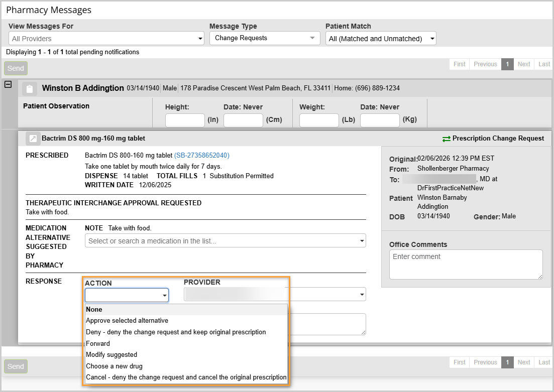Click Previous in top pagination
The width and height of the screenshot is (554, 392).
coord(485,64)
